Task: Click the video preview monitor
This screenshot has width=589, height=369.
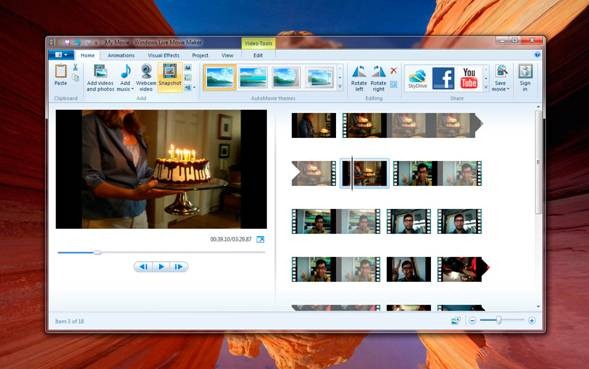Action: pyautogui.click(x=162, y=169)
